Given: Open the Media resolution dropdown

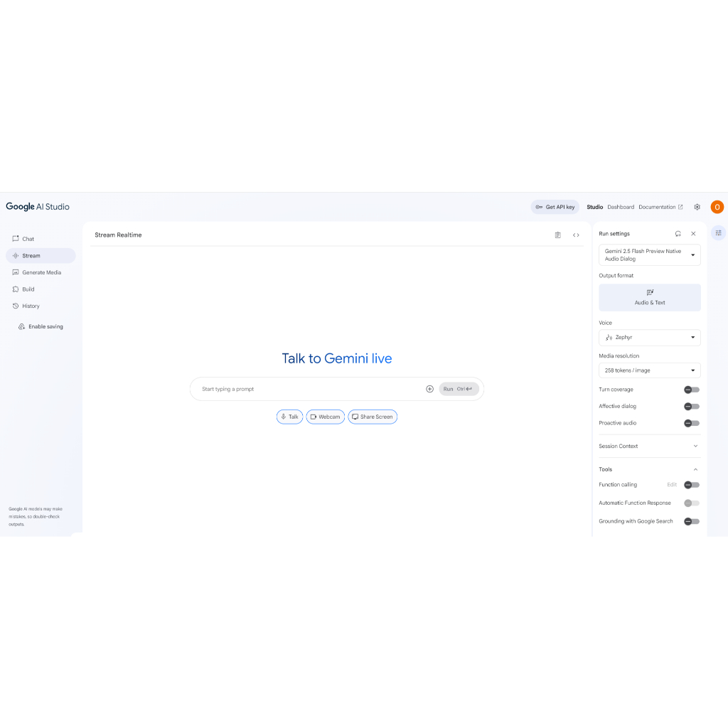Looking at the screenshot, I should (x=649, y=370).
